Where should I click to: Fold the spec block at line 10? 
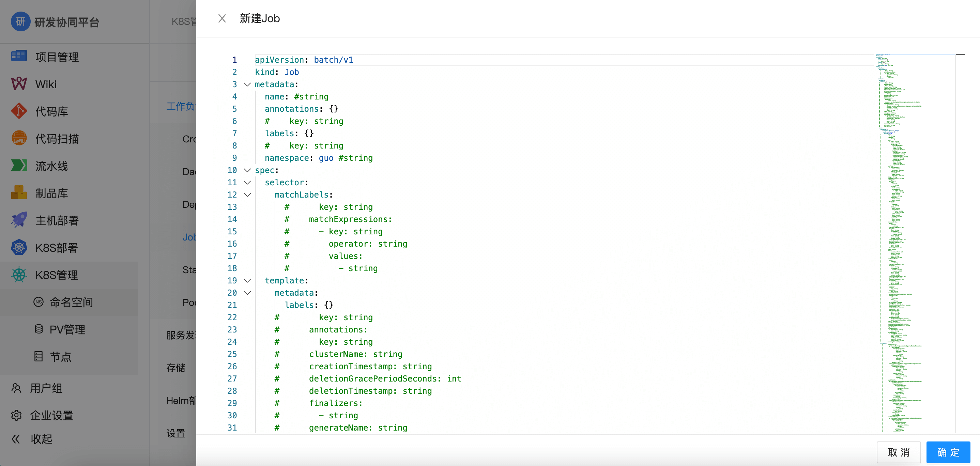click(247, 170)
